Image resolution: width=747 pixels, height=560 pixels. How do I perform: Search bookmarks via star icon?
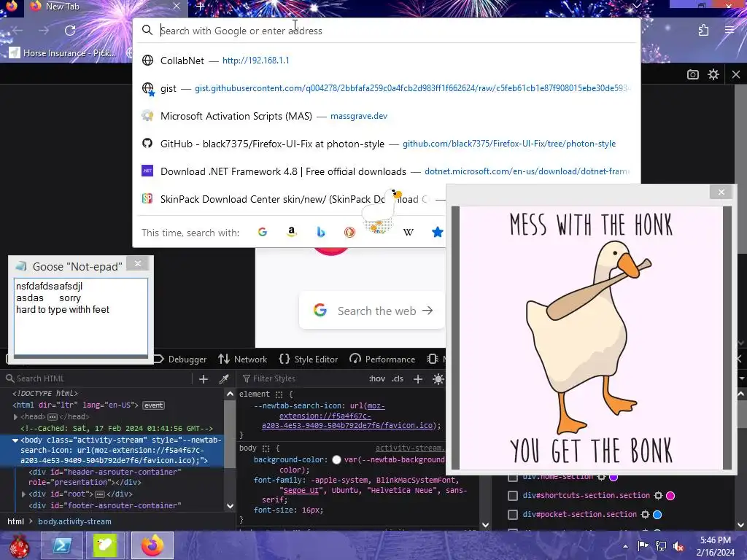[438, 233]
